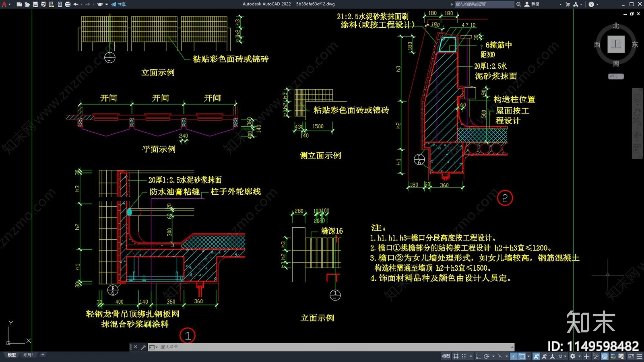Open the Help question mark icon
The height and width of the screenshot is (362, 644).
(x=591, y=4)
